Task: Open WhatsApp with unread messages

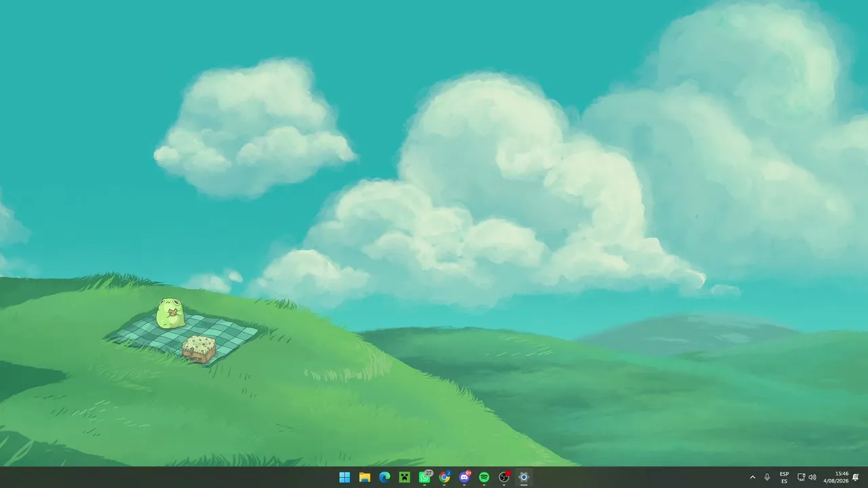Action: pyautogui.click(x=425, y=477)
